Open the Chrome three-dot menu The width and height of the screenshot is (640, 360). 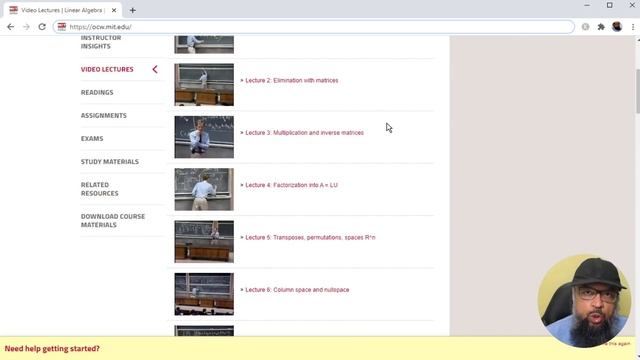633,27
